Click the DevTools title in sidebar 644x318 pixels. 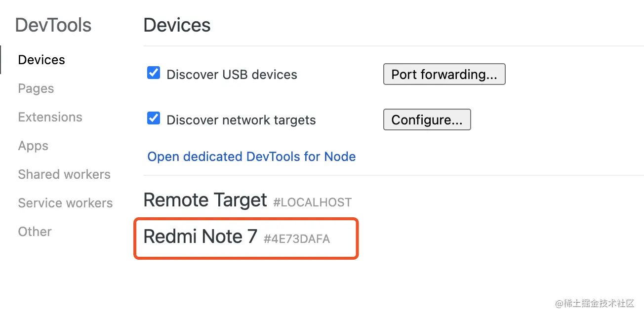[x=53, y=25]
